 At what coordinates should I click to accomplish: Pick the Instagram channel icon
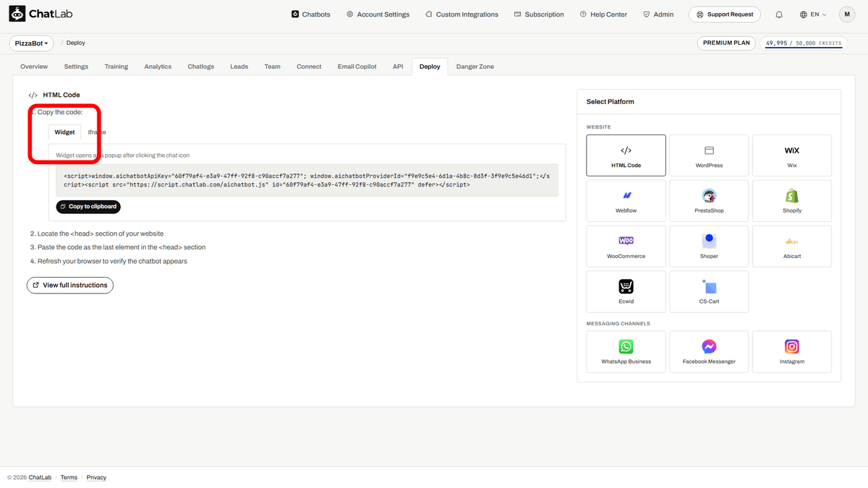pyautogui.click(x=792, y=346)
